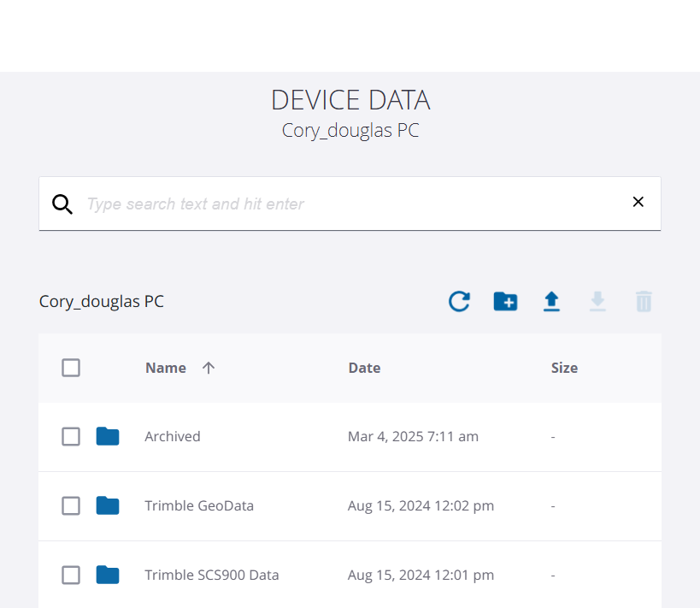The height and width of the screenshot is (608, 700).
Task: Click the new folder icon
Action: (506, 301)
